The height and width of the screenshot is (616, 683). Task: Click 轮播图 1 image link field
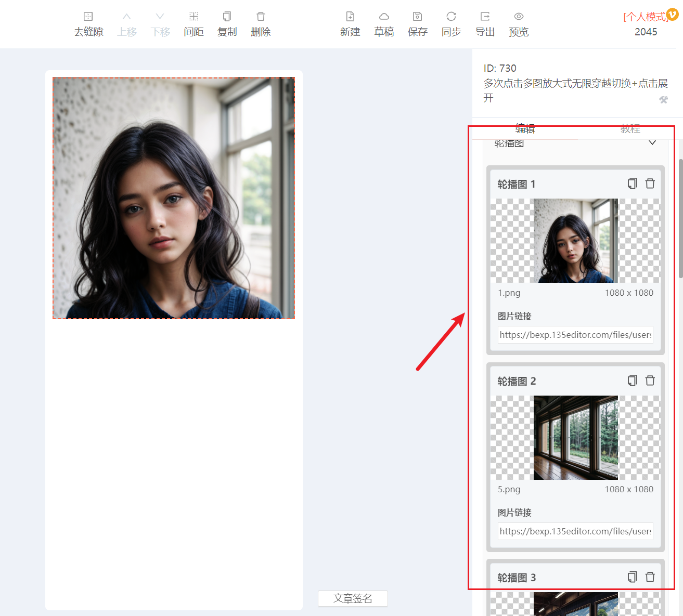(575, 335)
